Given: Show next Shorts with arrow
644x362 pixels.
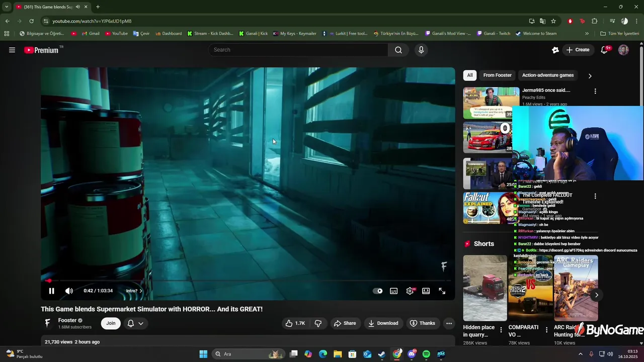Looking at the screenshot, I should pos(597,295).
